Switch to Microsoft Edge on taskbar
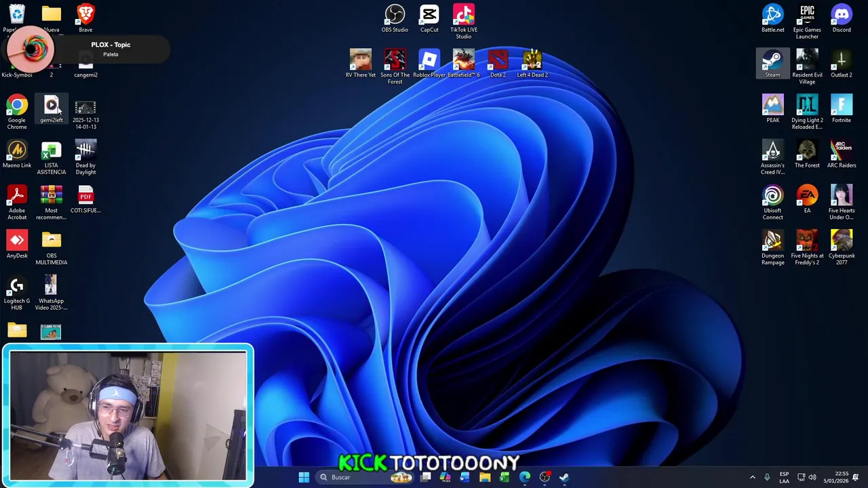The image size is (868, 488). (x=524, y=477)
